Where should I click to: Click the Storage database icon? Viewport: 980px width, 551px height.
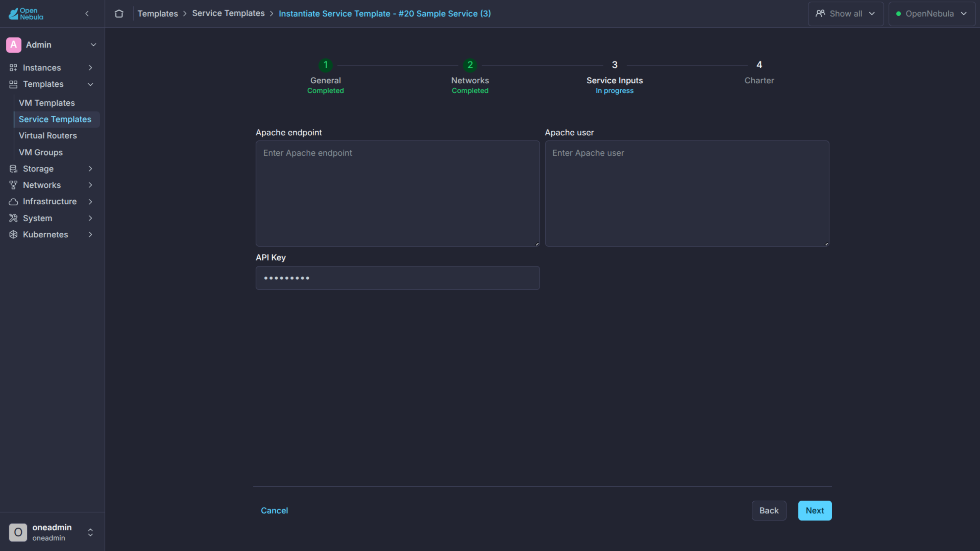tap(13, 169)
